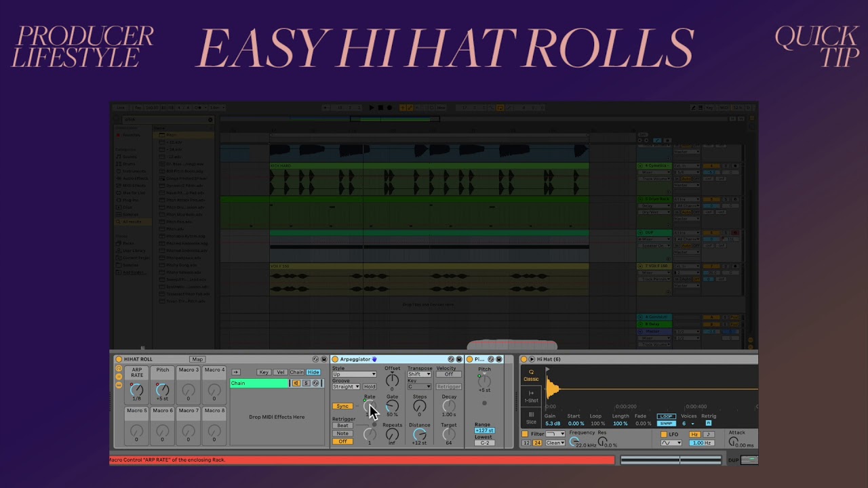Click the speaker activator icon on Chain row
Image resolution: width=868 pixels, height=488 pixels.
tap(296, 383)
